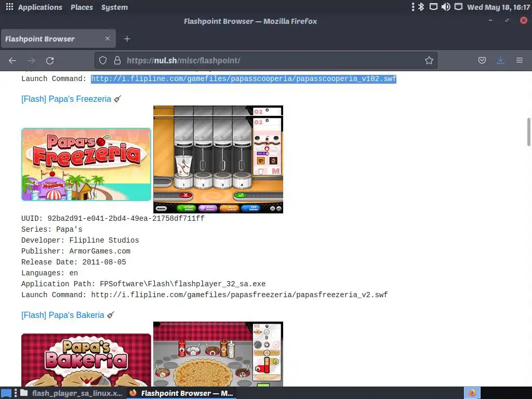Click the Release Date 2011-08-05 line
This screenshot has width=532, height=399.
click(x=74, y=262)
